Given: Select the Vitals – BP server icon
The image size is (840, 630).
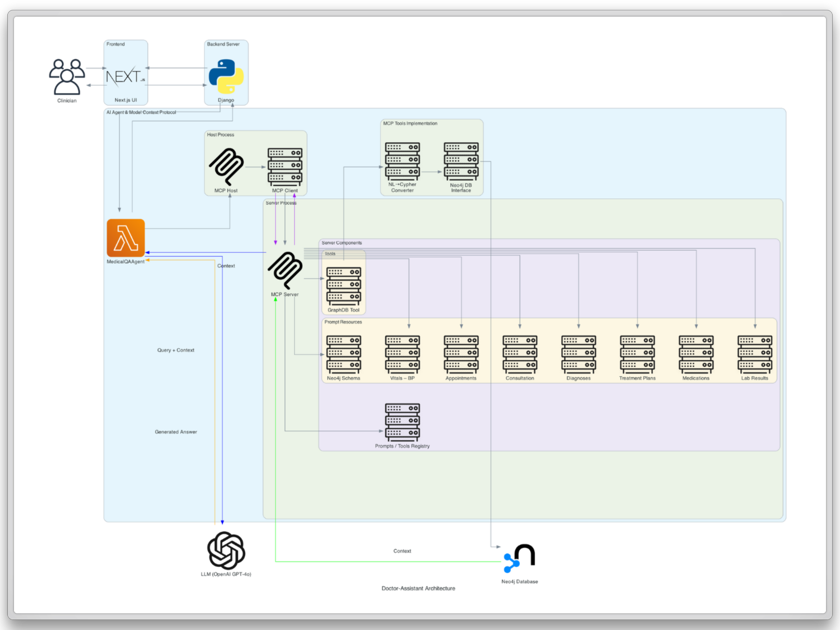Looking at the screenshot, I should coord(402,354).
